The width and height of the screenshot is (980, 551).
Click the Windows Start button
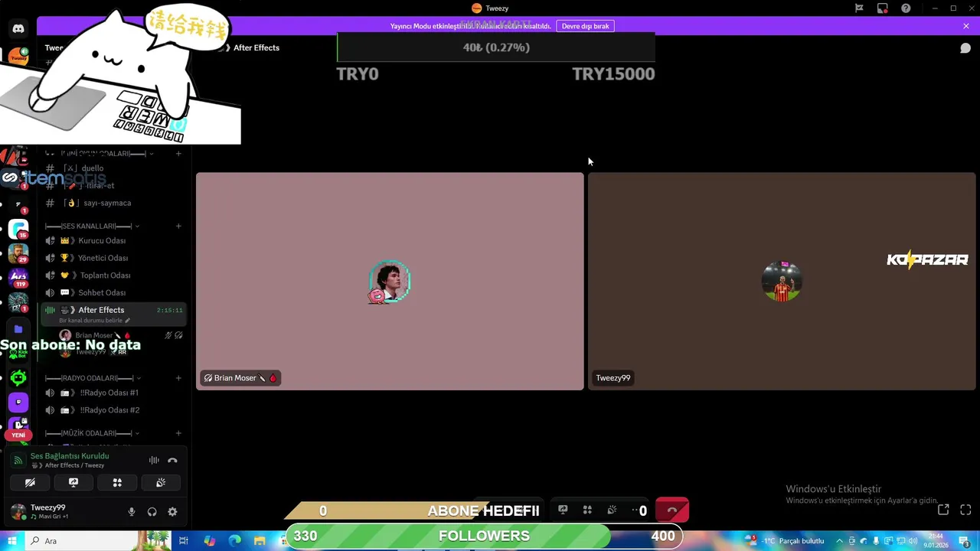tap(11, 541)
